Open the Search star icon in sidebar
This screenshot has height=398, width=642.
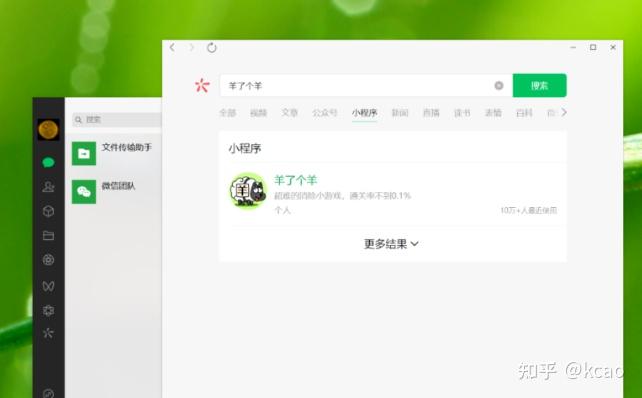pyautogui.click(x=48, y=333)
